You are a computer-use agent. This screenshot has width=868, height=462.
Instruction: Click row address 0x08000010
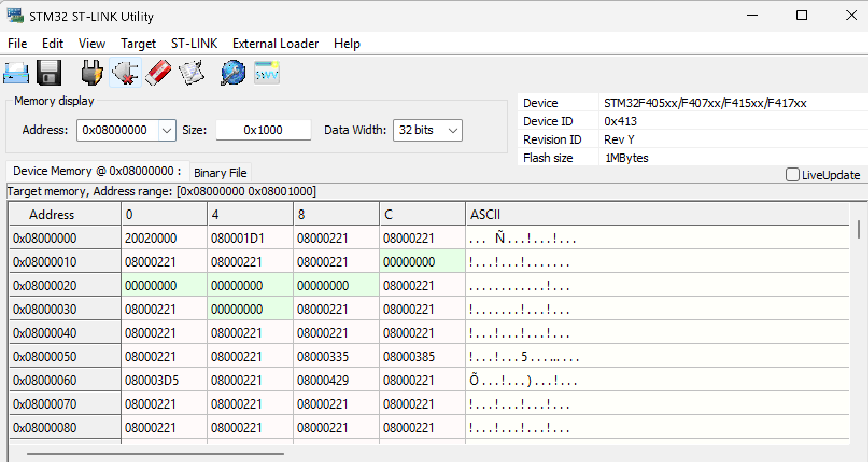point(65,262)
